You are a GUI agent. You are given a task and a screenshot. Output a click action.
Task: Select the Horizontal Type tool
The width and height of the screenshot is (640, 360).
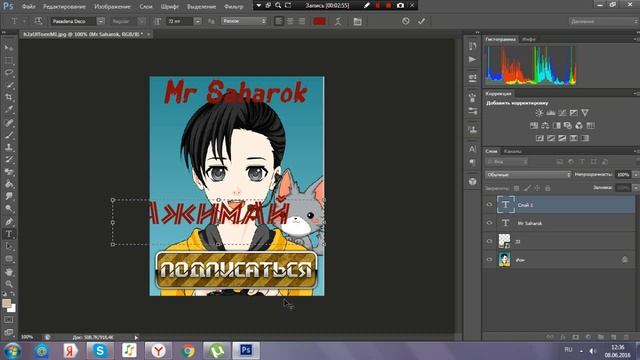click(x=9, y=234)
